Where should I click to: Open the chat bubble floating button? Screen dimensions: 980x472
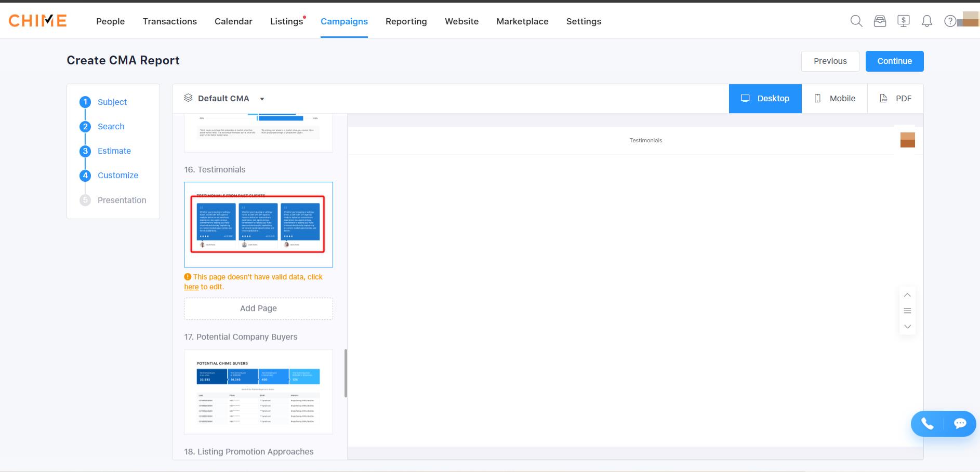pyautogui.click(x=960, y=424)
